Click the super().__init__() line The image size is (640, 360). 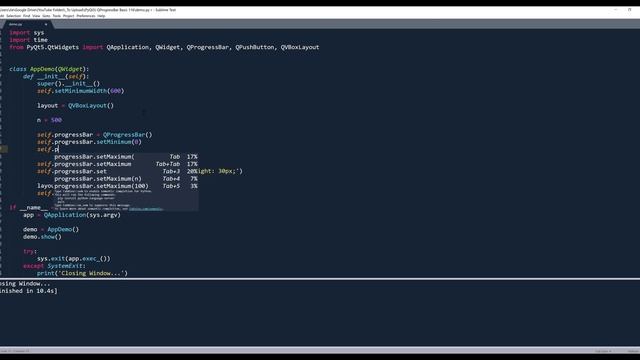[69, 84]
